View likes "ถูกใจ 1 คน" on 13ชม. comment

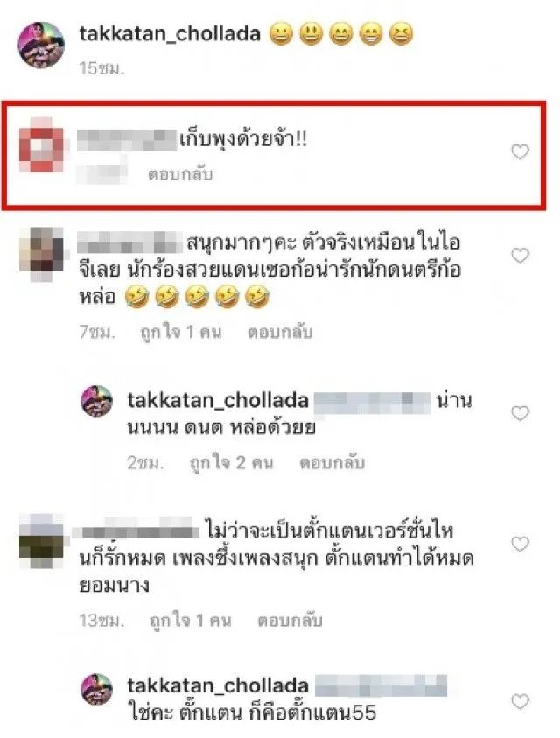point(191,621)
